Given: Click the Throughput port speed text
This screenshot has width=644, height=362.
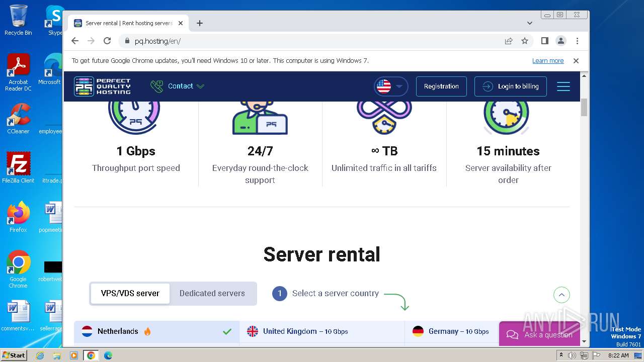Looking at the screenshot, I should pyautogui.click(x=136, y=168).
